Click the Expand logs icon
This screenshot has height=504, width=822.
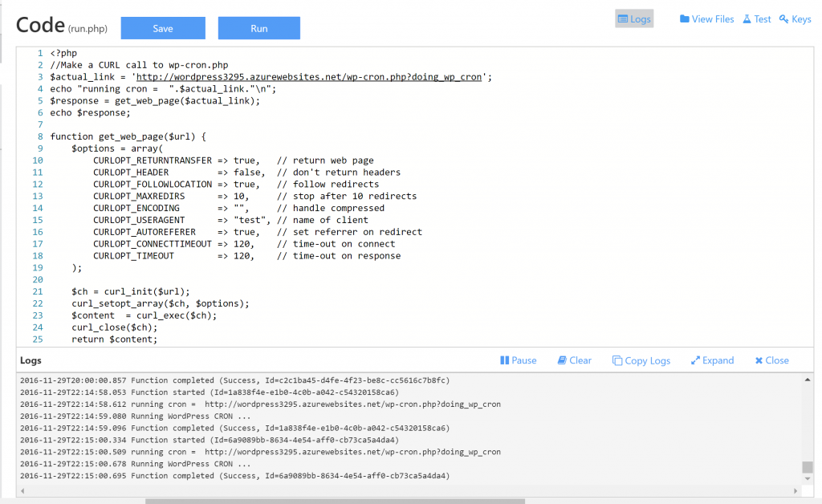coord(694,360)
